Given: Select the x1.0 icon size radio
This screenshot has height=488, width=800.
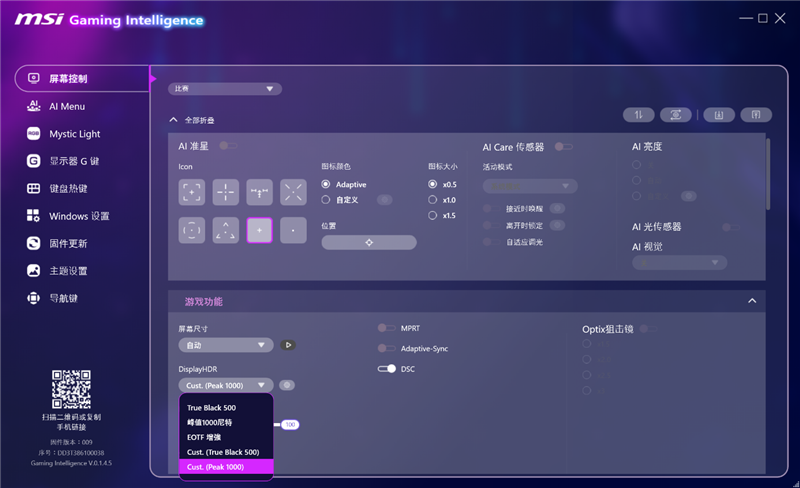Looking at the screenshot, I should tap(433, 200).
